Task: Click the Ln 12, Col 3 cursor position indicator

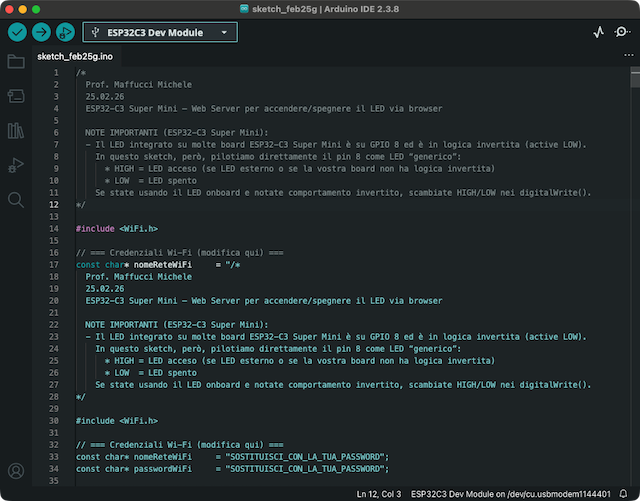Action: click(379, 494)
